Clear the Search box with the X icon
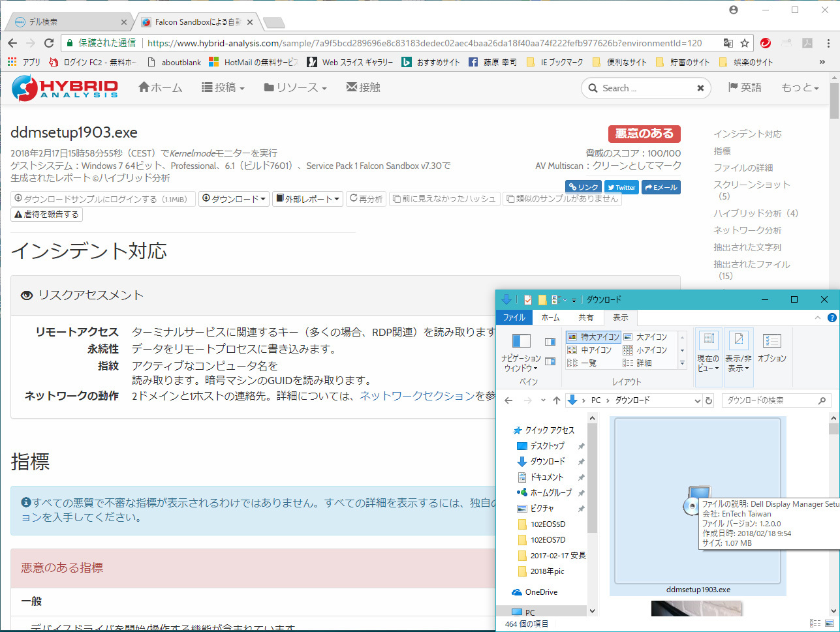Viewport: 840px width, 632px height. click(700, 88)
